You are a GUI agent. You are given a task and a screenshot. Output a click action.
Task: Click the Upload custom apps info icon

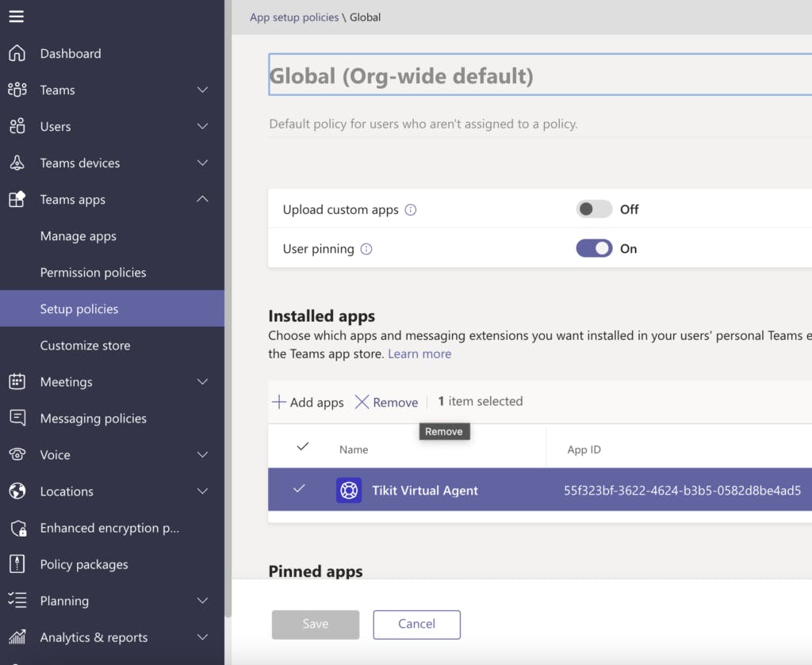click(x=411, y=210)
